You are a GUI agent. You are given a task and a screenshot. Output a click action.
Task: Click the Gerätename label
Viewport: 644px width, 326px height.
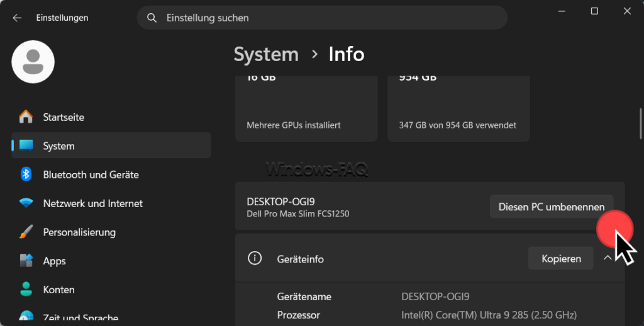click(x=304, y=296)
